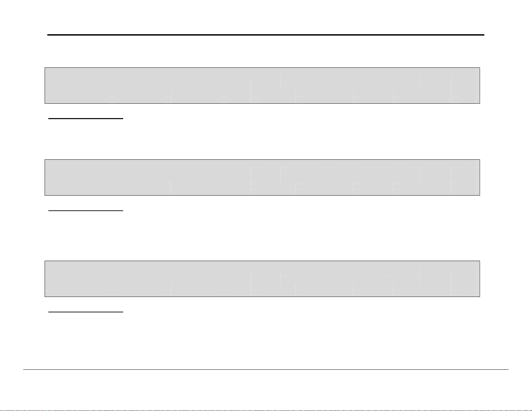This screenshot has width=532, height=411.
Task: Click the thin footer line at page bottom
Action: [x=265, y=370]
